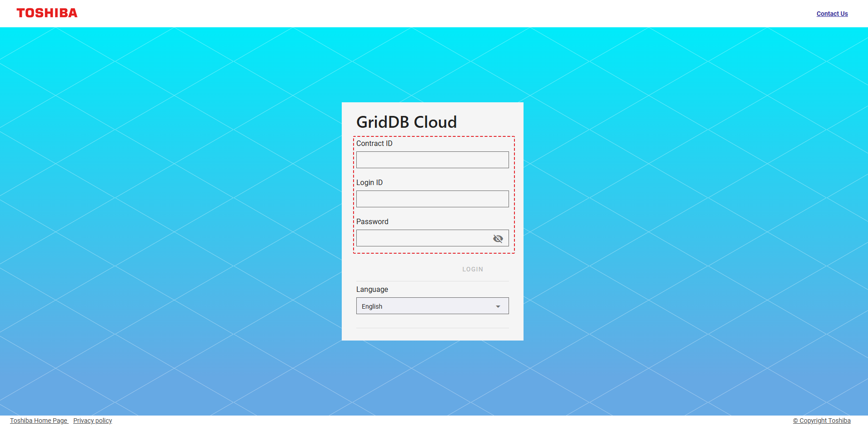The image size is (868, 426).
Task: Expand the Language dropdown arrow
Action: coord(498,306)
